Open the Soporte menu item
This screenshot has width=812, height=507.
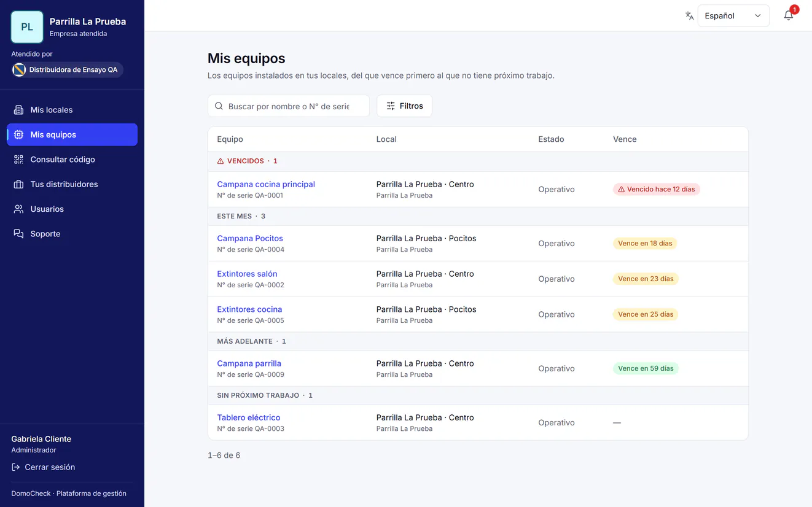point(72,234)
